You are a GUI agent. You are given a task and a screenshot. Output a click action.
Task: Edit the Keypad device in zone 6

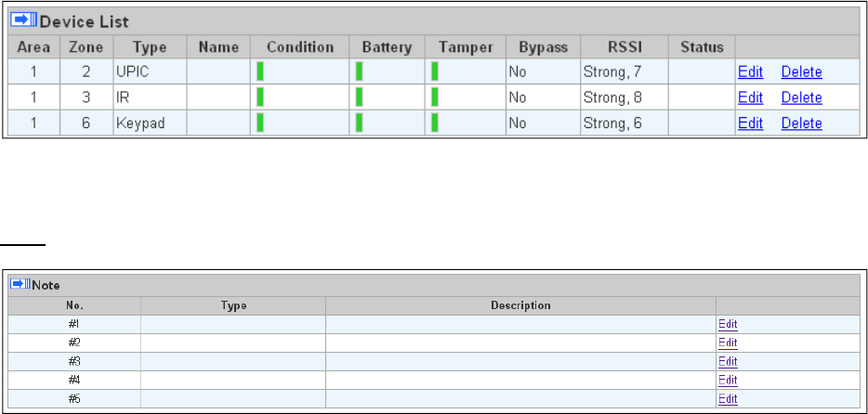(x=750, y=123)
